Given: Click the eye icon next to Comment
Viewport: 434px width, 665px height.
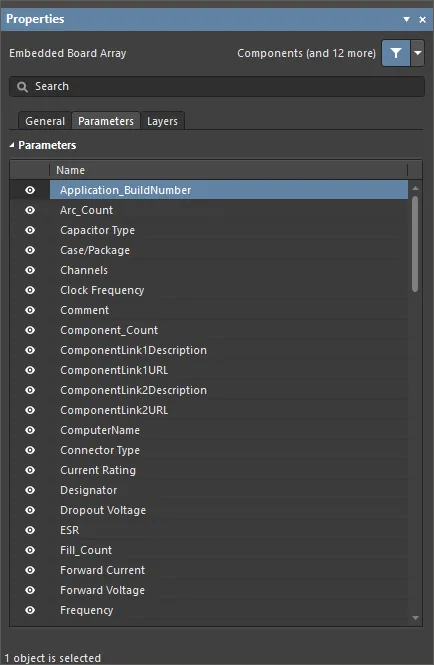Looking at the screenshot, I should click(30, 310).
